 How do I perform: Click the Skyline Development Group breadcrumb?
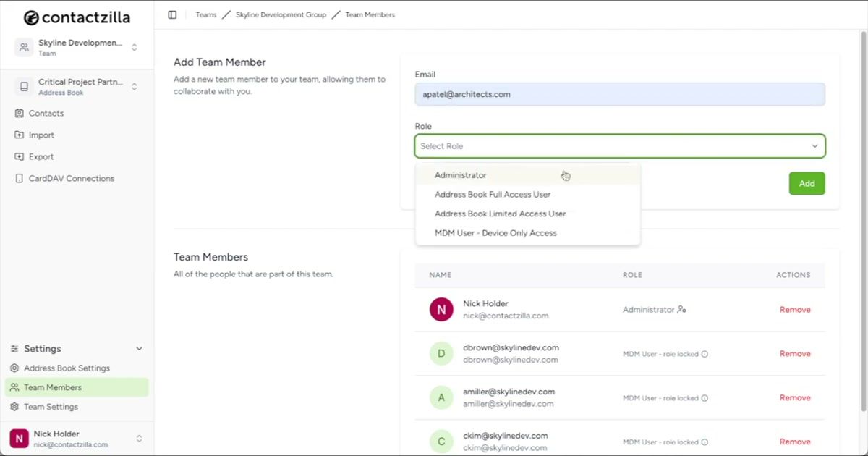281,14
